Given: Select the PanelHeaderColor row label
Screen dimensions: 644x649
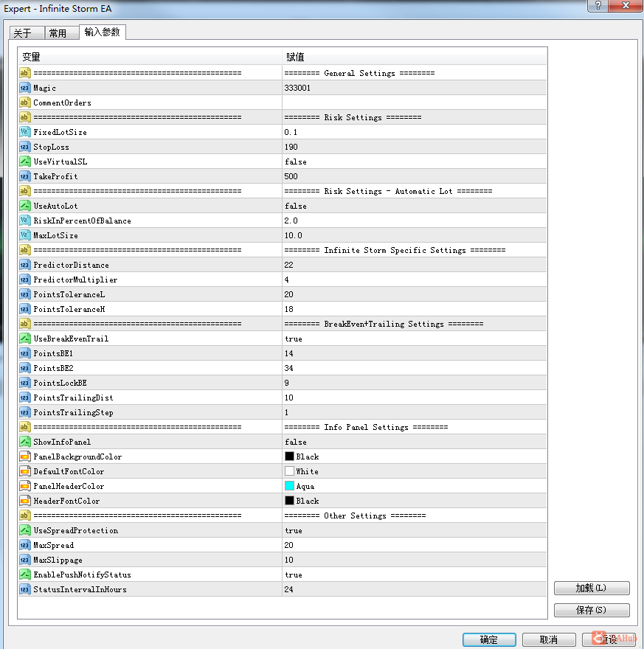Looking at the screenshot, I should (69, 486).
